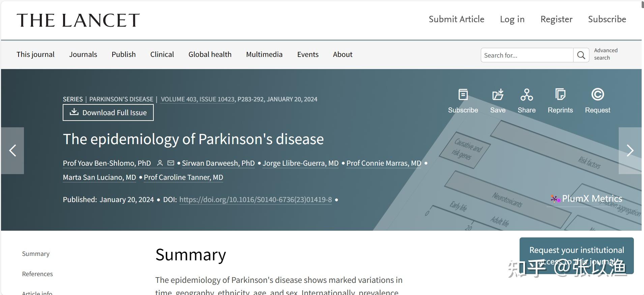
Task: Click the Subscribe icon in article banner
Action: pos(463,95)
